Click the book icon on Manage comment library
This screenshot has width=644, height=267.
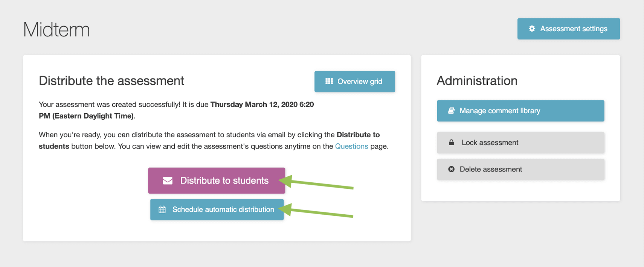[451, 111]
